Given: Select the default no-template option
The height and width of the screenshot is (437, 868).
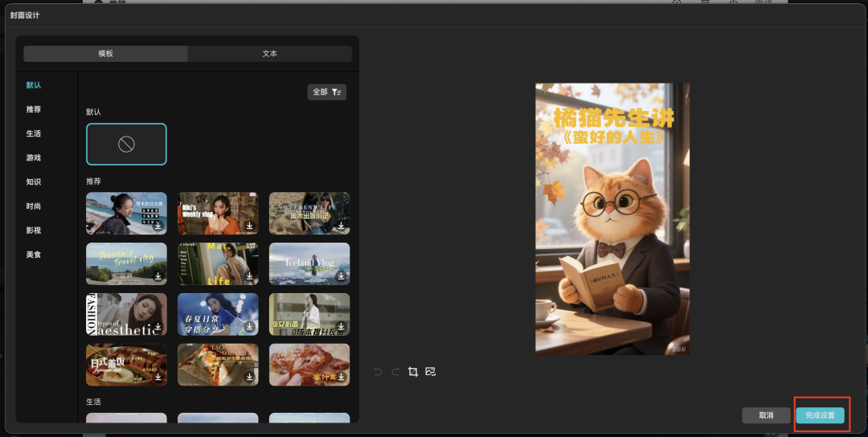Looking at the screenshot, I should pyautogui.click(x=126, y=145).
